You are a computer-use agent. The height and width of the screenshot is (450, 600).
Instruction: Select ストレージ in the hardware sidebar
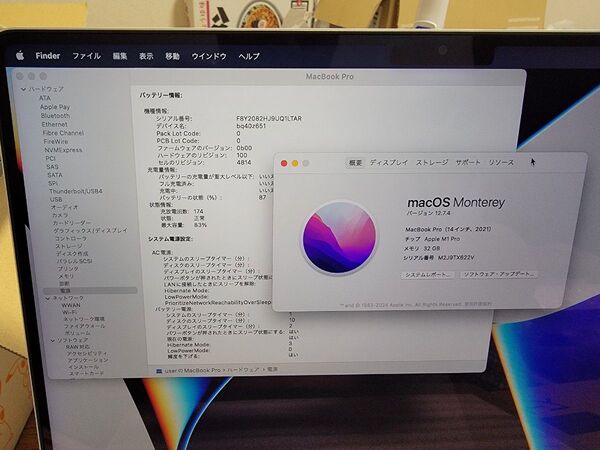[x=69, y=246]
